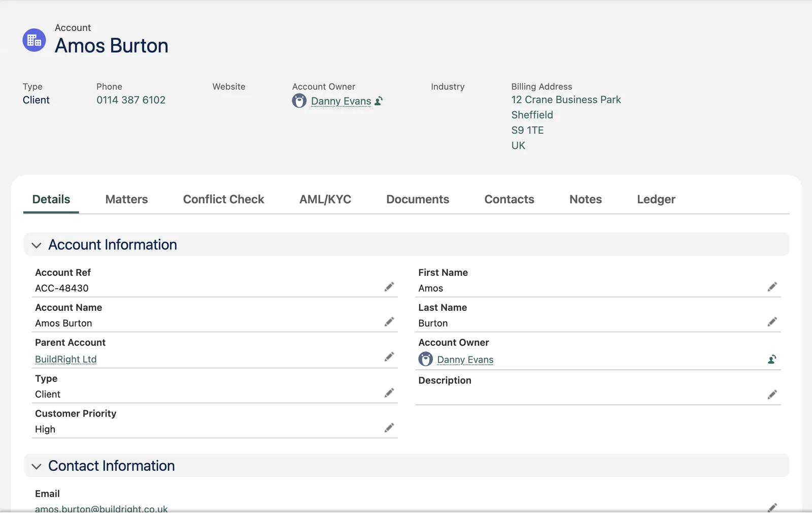Image resolution: width=812 pixels, height=513 pixels.
Task: Edit Account Name via pencil icon
Action: (389, 322)
